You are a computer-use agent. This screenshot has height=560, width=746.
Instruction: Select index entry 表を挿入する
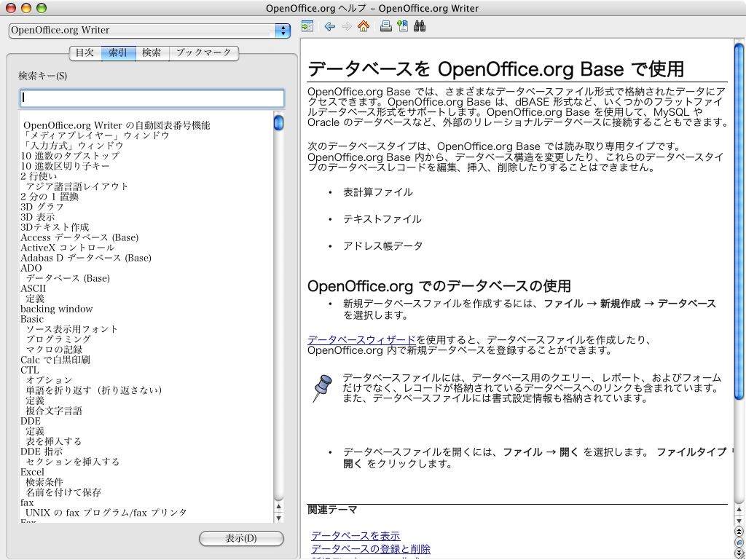(53, 441)
